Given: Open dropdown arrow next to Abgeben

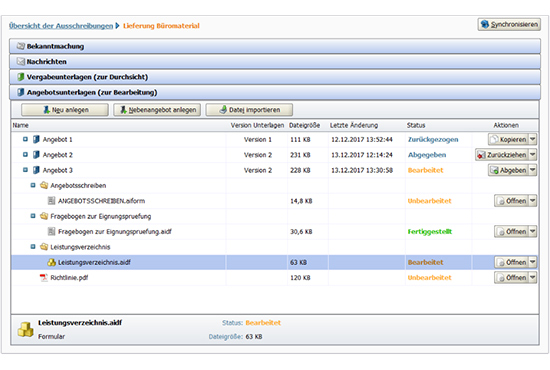Looking at the screenshot, I should (x=532, y=170).
